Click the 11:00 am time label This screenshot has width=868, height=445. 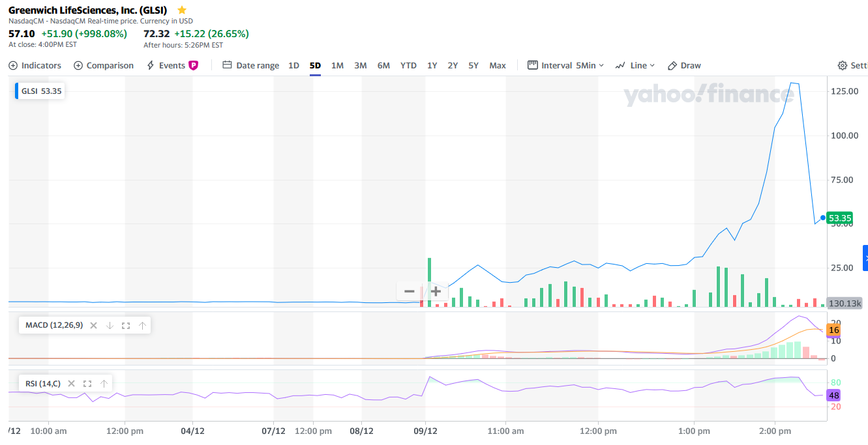pos(505,431)
